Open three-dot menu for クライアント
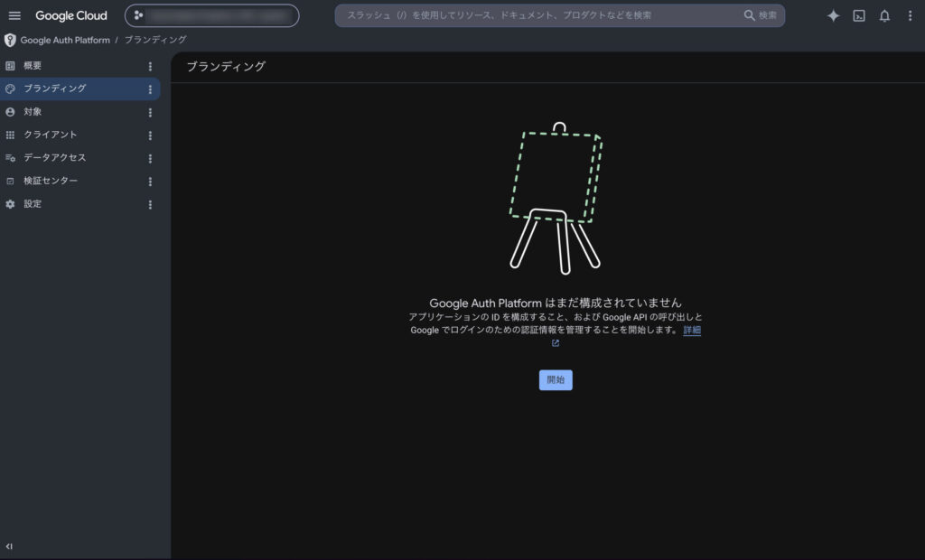 point(150,135)
